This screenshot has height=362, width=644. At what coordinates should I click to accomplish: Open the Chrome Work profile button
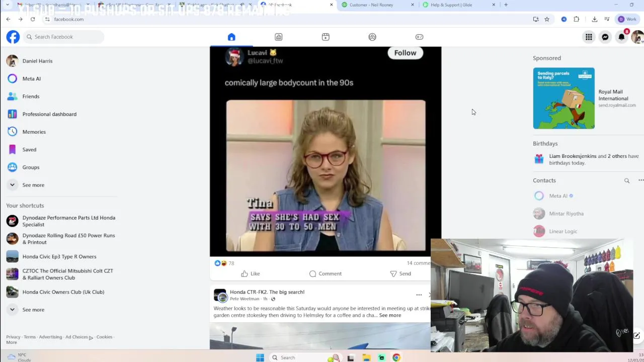627,19
